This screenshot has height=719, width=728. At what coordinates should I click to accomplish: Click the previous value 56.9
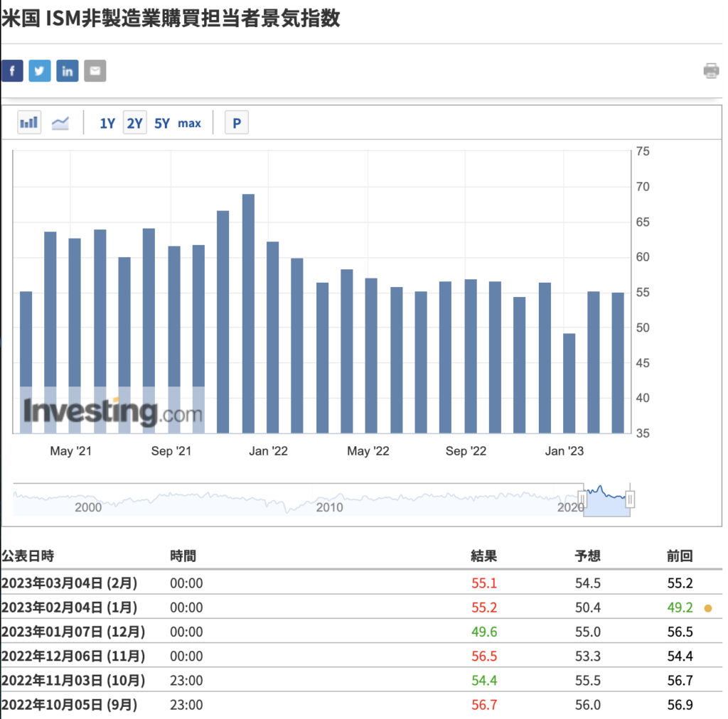click(680, 705)
